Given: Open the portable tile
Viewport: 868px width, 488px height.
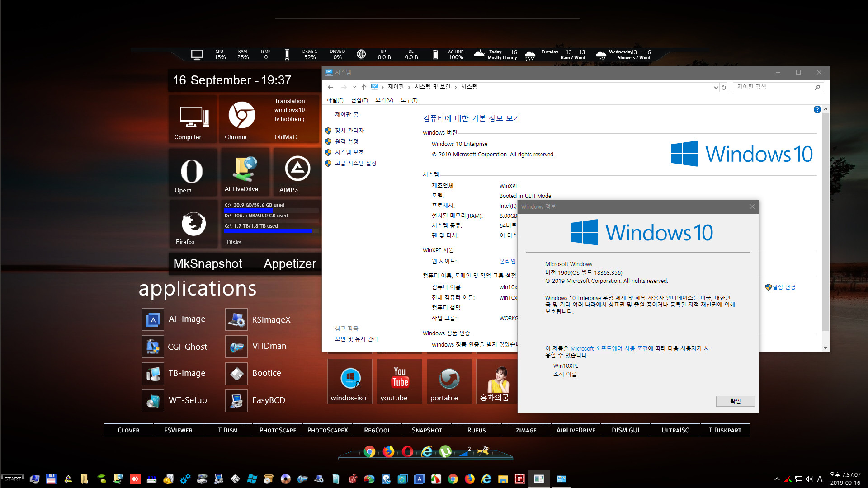Looking at the screenshot, I should (449, 381).
